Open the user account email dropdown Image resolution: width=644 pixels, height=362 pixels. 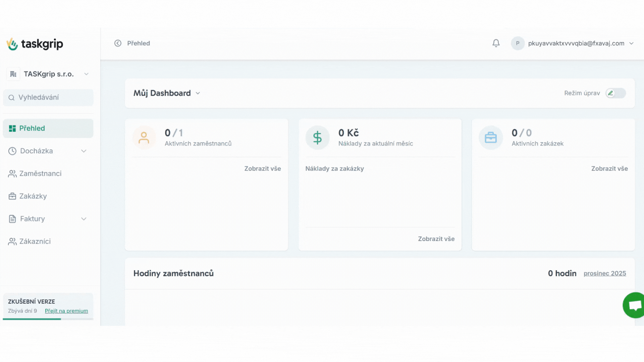(631, 43)
